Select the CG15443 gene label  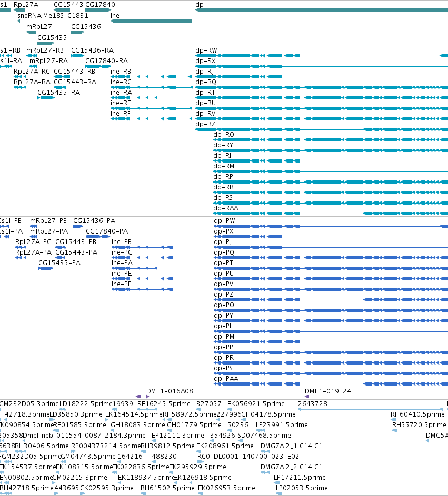click(68, 5)
